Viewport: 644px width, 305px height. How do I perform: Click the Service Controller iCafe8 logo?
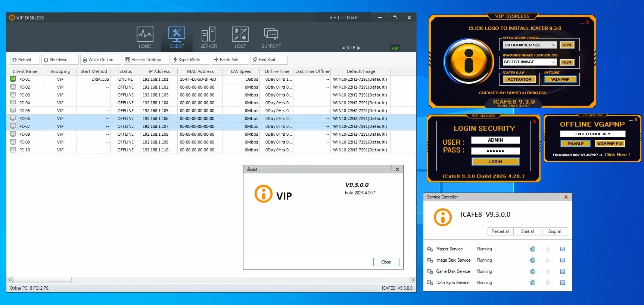443,217
